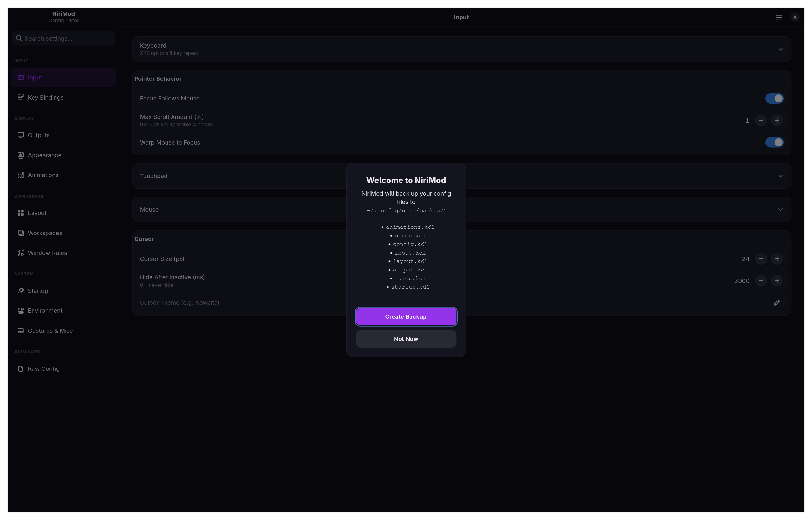The width and height of the screenshot is (812, 520).
Task: Click the Cursor Theme edit pencil icon
Action: (777, 302)
